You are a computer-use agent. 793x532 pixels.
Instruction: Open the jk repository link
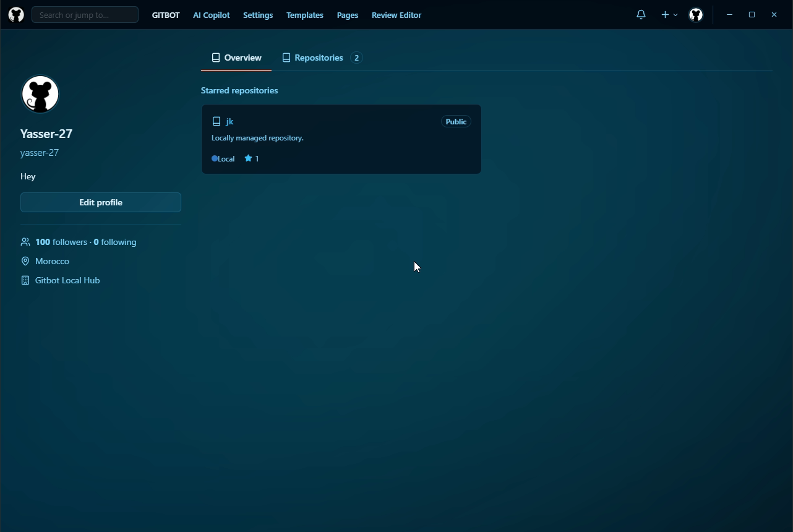tap(229, 122)
